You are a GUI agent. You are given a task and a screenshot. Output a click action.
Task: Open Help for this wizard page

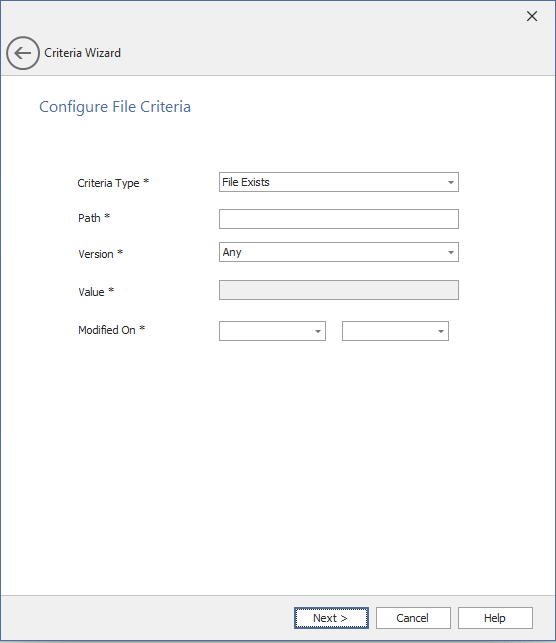pos(495,618)
